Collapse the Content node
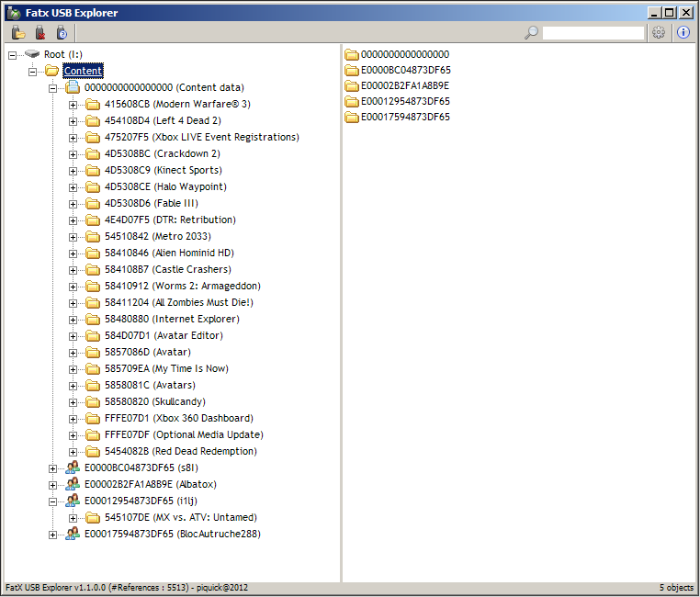The height and width of the screenshot is (597, 700). [32, 72]
